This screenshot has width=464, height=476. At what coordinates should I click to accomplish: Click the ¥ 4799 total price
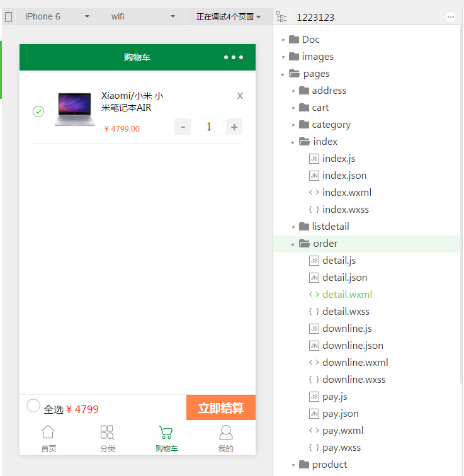coord(82,409)
